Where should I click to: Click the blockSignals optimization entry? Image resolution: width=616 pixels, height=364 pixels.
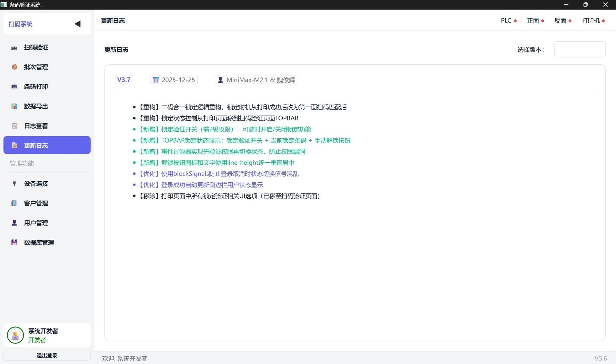218,174
